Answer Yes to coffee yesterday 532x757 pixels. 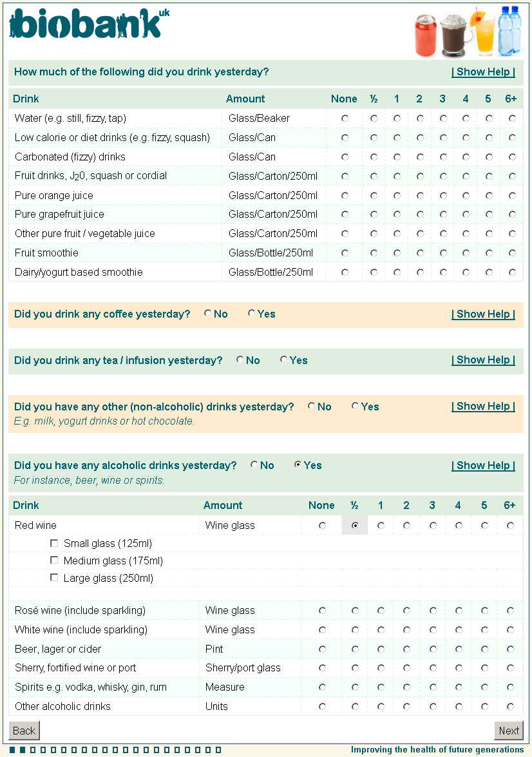pyautogui.click(x=251, y=314)
